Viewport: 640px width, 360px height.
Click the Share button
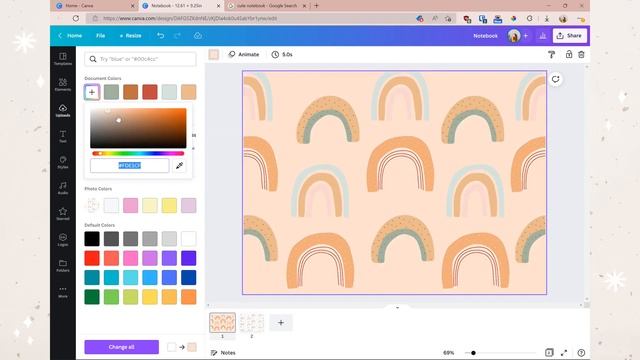569,36
